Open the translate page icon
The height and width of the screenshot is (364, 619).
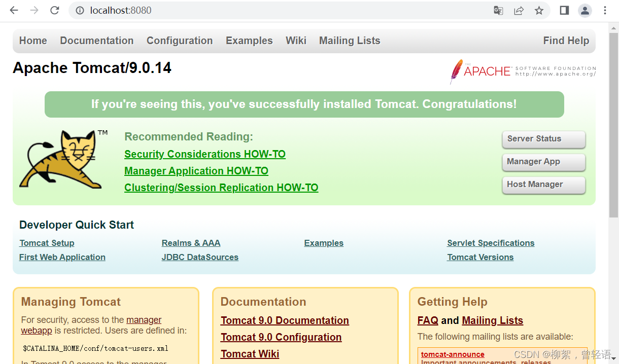[x=498, y=10]
